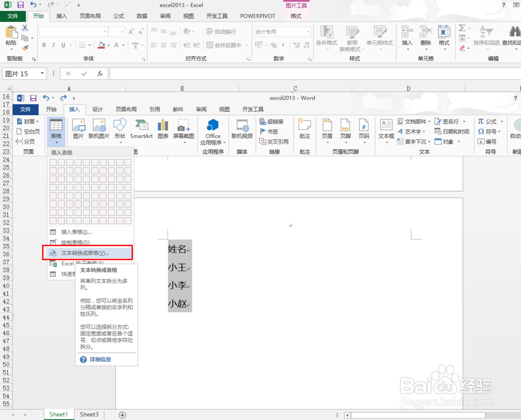Viewport: 521px width, 420px height.
Task: Open Excel font name combo box
Action: [x=73, y=32]
